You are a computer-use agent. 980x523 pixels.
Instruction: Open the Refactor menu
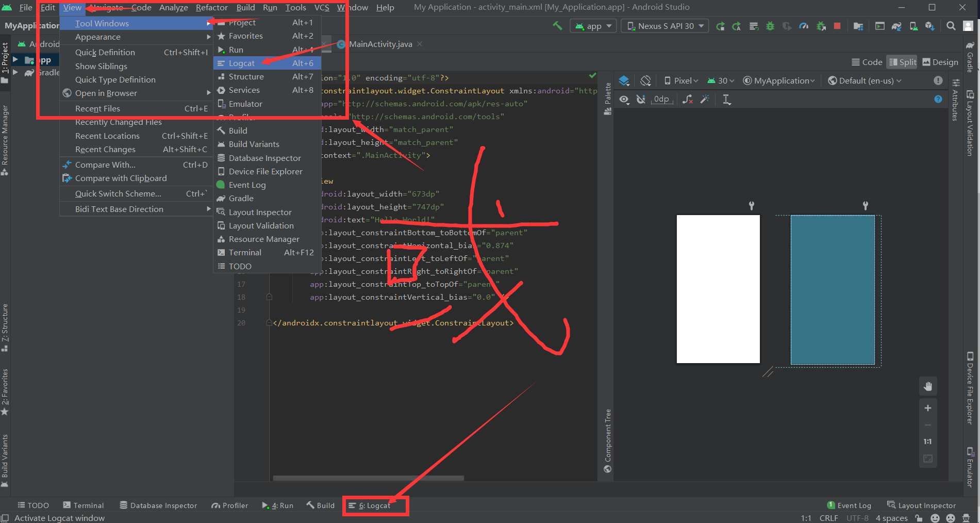click(211, 7)
